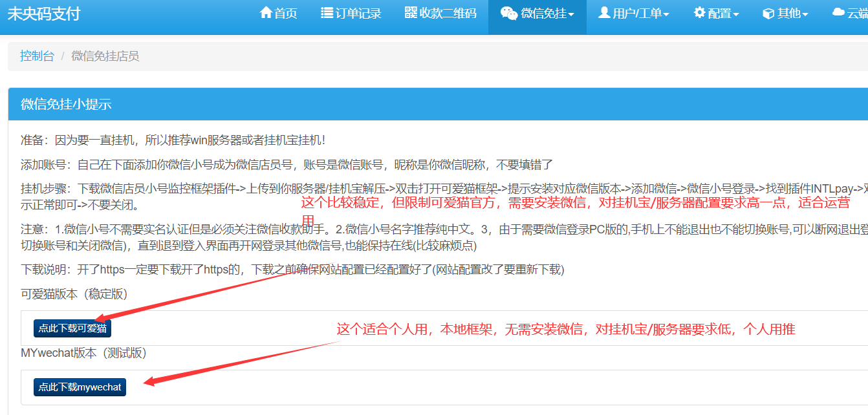This screenshot has height=415, width=868.
Task: Click the cube icon beside 其他
Action: click(x=768, y=13)
